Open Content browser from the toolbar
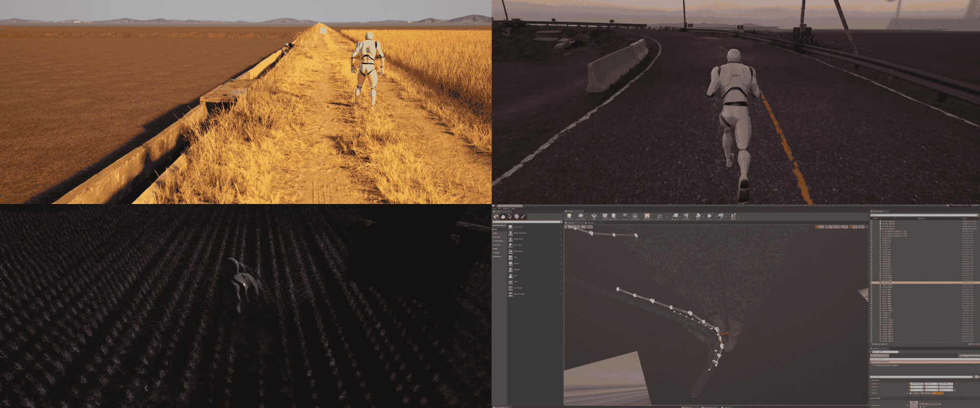 point(605,216)
